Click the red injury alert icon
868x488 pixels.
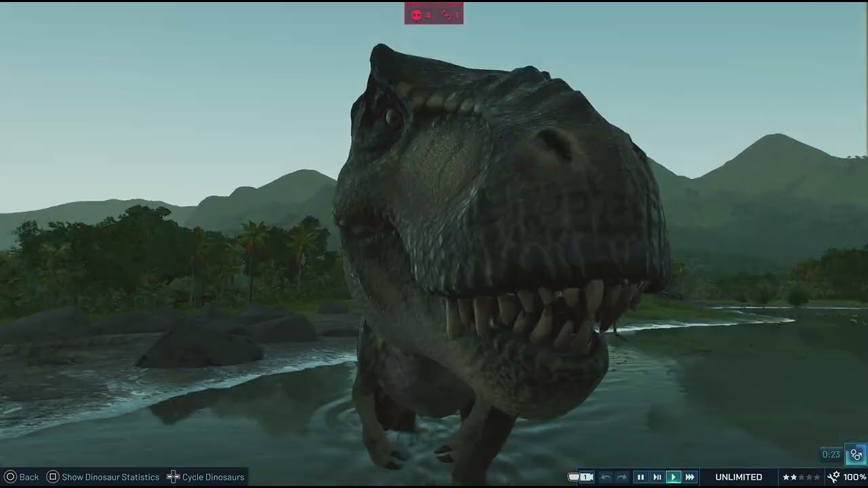(446, 15)
